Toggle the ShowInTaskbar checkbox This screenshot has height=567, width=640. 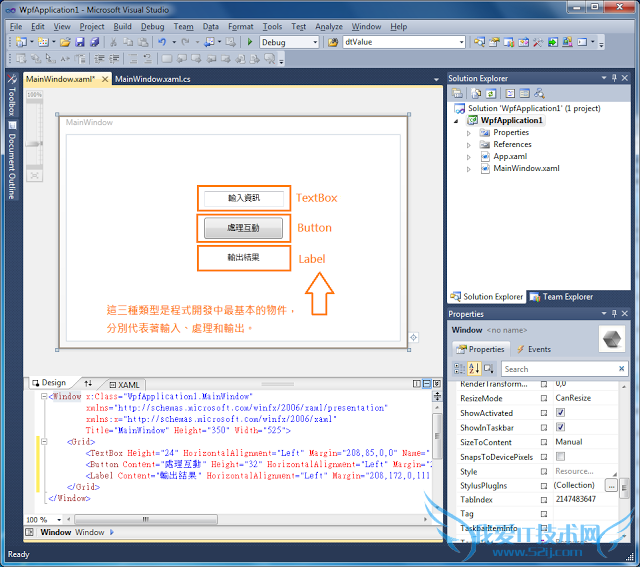coord(560,427)
